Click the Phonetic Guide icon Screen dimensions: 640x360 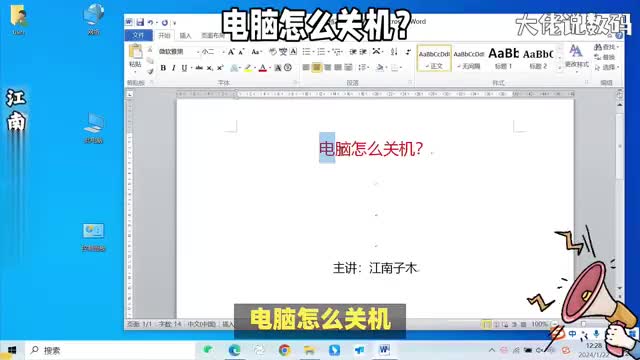click(283, 52)
